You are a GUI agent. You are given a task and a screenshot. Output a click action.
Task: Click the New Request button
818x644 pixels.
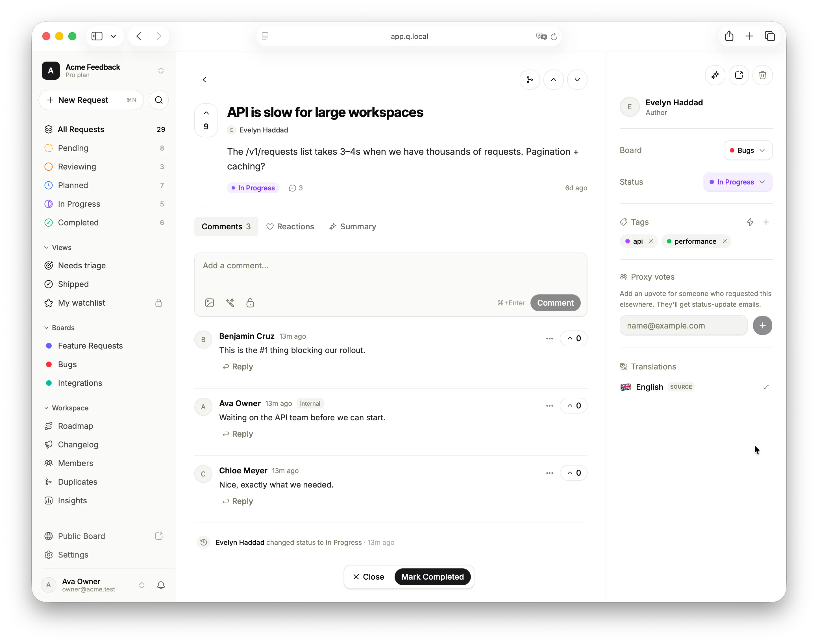pyautogui.click(x=91, y=100)
